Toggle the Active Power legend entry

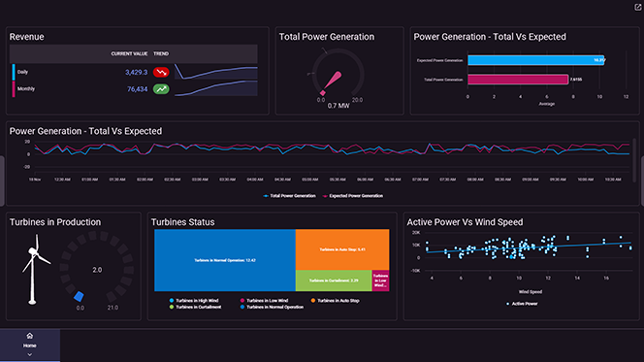522,304
